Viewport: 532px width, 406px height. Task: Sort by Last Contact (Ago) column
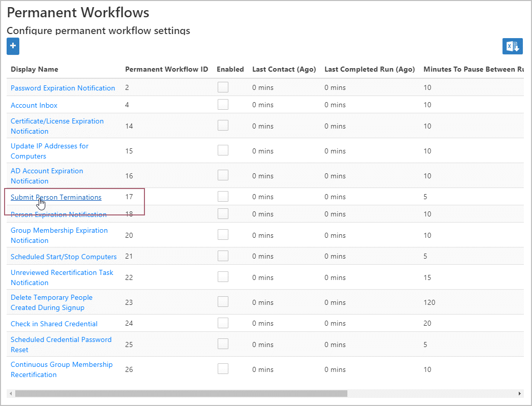tap(284, 69)
